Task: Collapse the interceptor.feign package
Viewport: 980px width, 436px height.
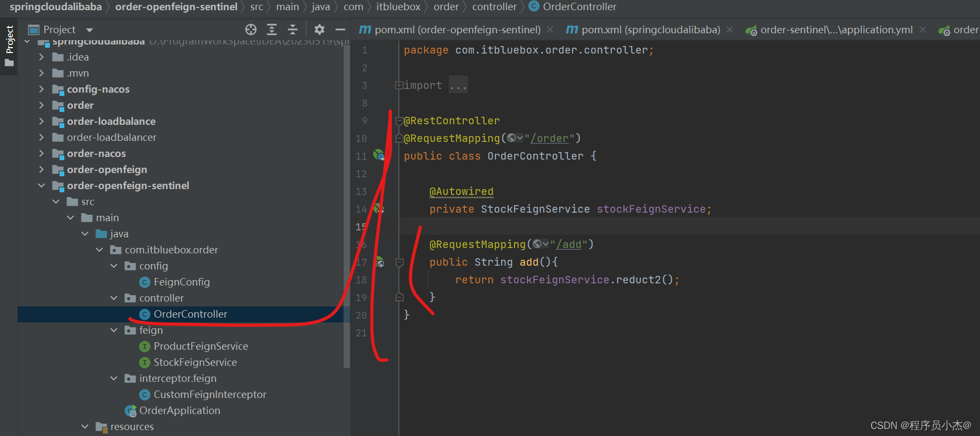Action: point(114,378)
